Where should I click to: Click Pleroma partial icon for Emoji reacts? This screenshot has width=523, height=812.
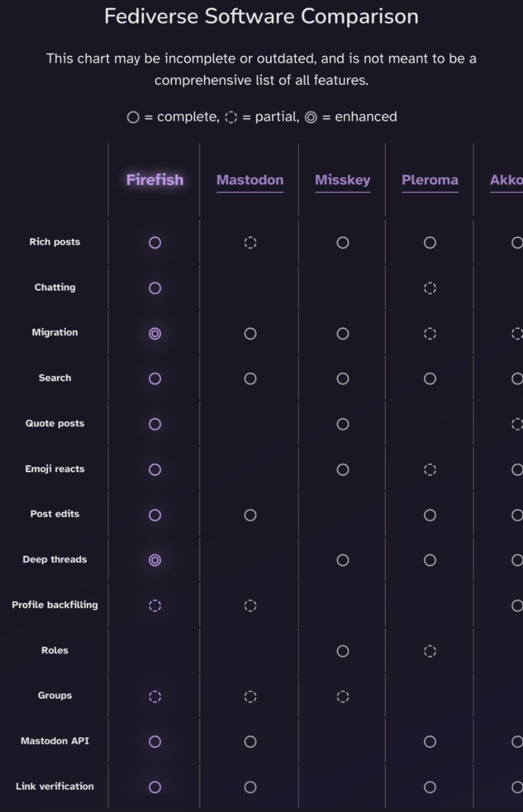(x=430, y=469)
